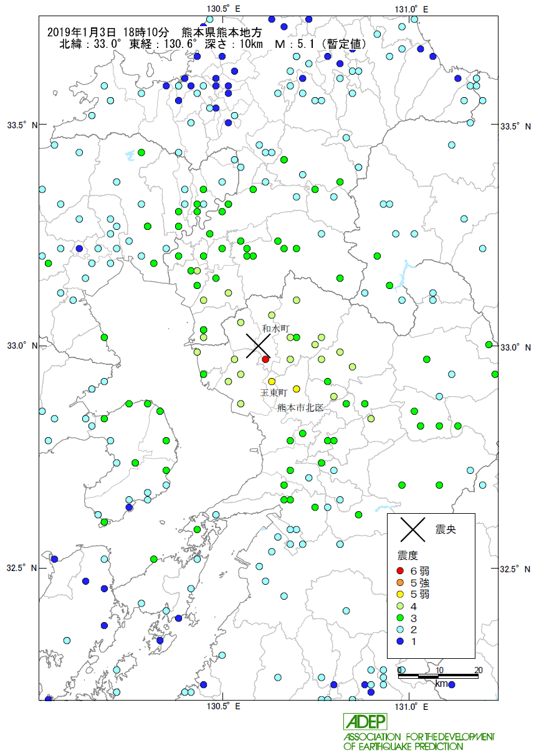Click the date text 2019年1月3日
539x756 pixels.
(x=82, y=32)
